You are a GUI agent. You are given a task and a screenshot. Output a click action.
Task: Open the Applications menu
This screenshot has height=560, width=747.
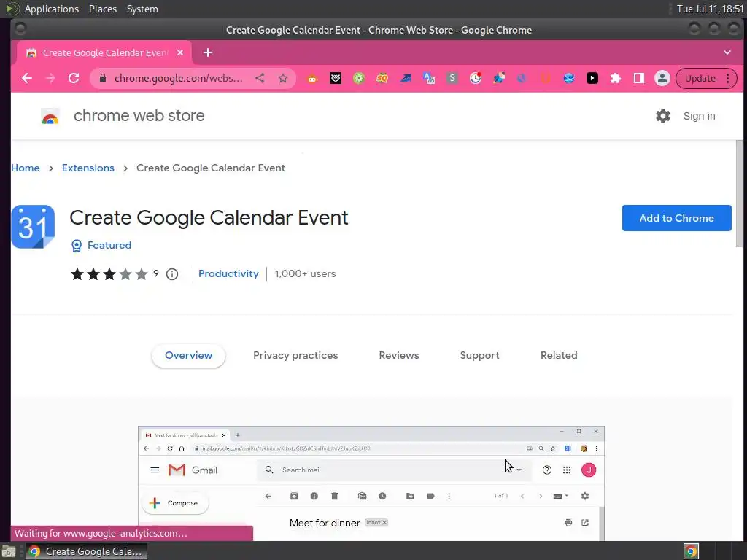pyautogui.click(x=52, y=9)
